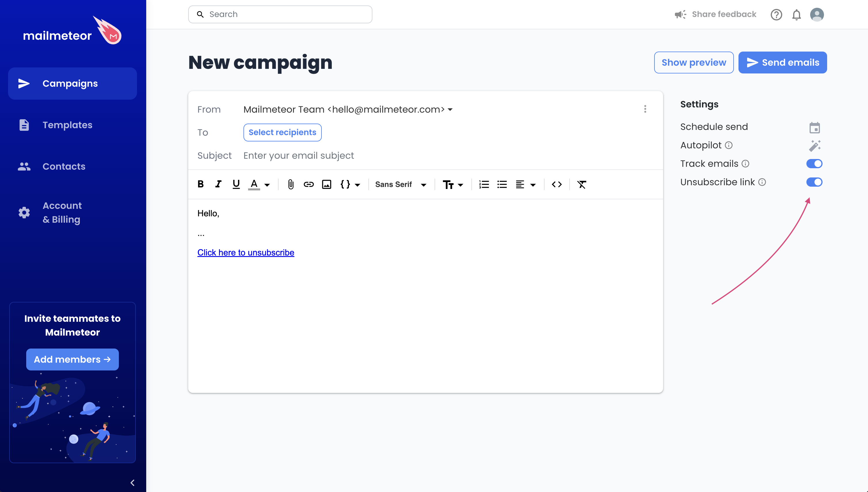Open the Sans Serif font dropdown
This screenshot has width=868, height=492.
[x=401, y=184]
